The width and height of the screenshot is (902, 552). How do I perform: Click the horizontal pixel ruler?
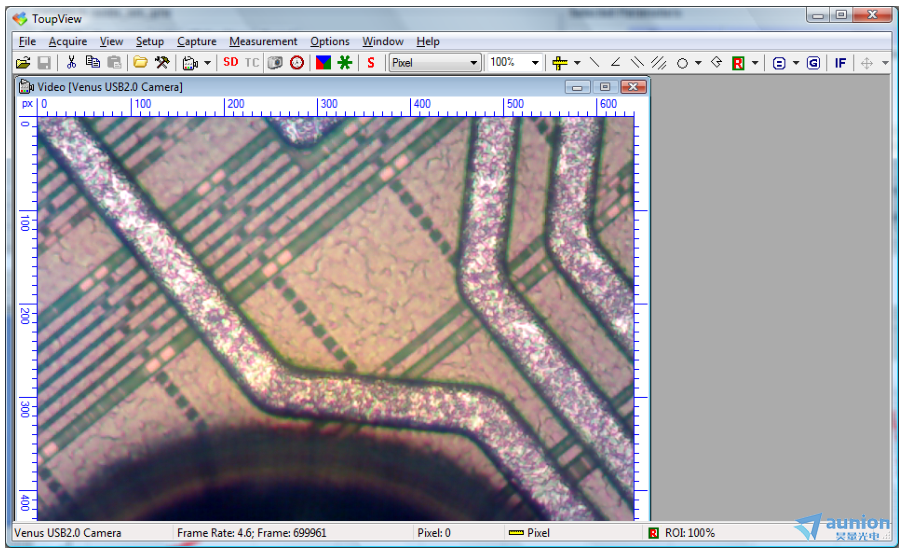pyautogui.click(x=337, y=107)
